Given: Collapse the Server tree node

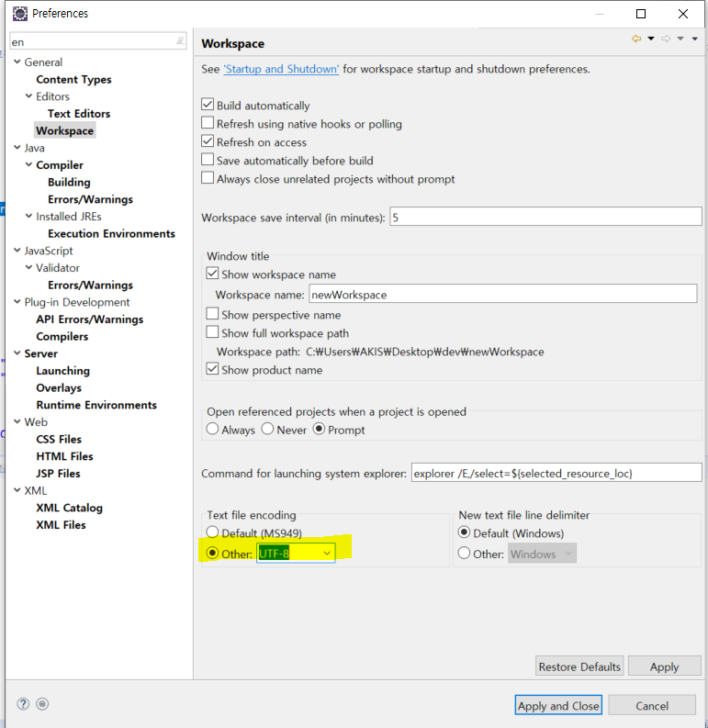Looking at the screenshot, I should point(17,353).
